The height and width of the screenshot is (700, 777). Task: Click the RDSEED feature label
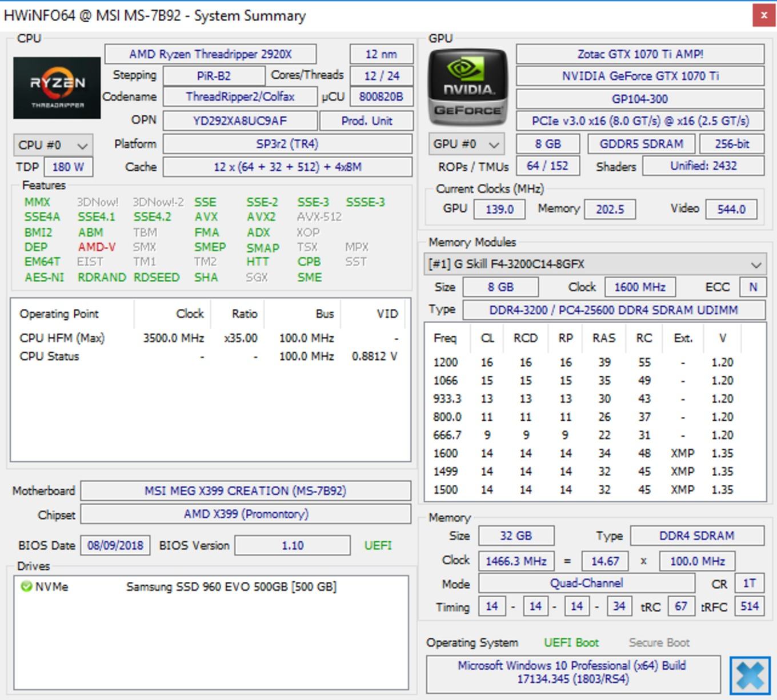(x=157, y=277)
